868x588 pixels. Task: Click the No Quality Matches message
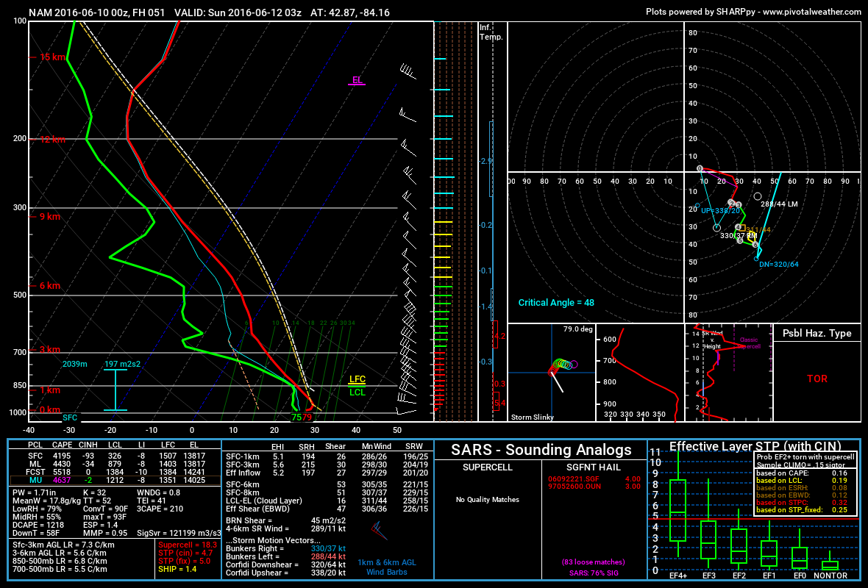[487, 500]
